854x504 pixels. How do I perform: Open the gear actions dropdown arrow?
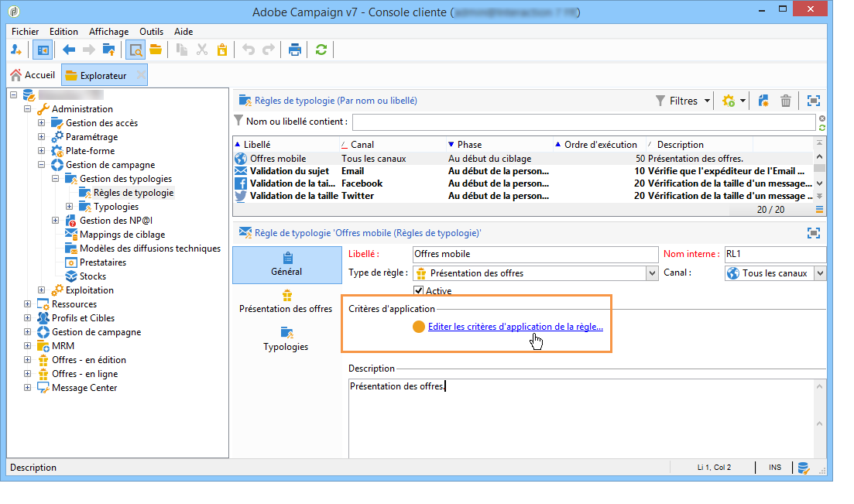click(x=743, y=101)
